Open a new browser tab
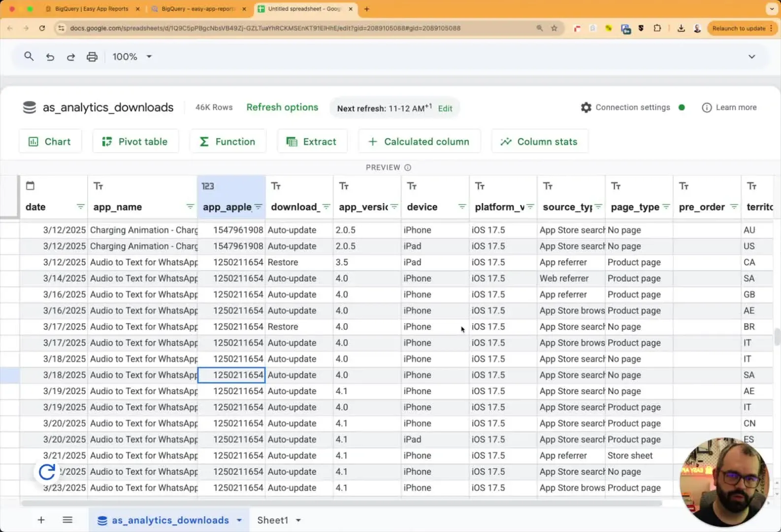 coord(367,9)
